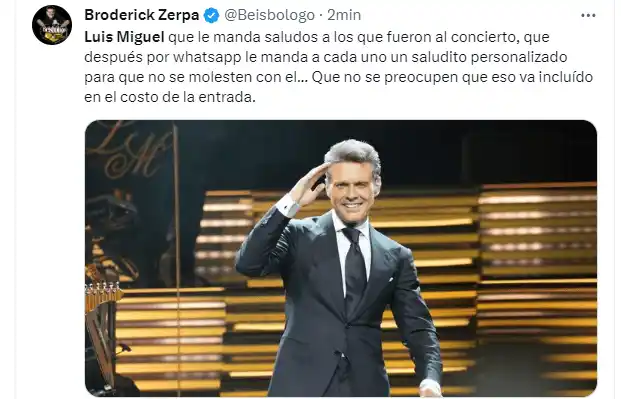Open the @Beisbologo handle link
The width and height of the screenshot is (621, 399).
pyautogui.click(x=269, y=15)
